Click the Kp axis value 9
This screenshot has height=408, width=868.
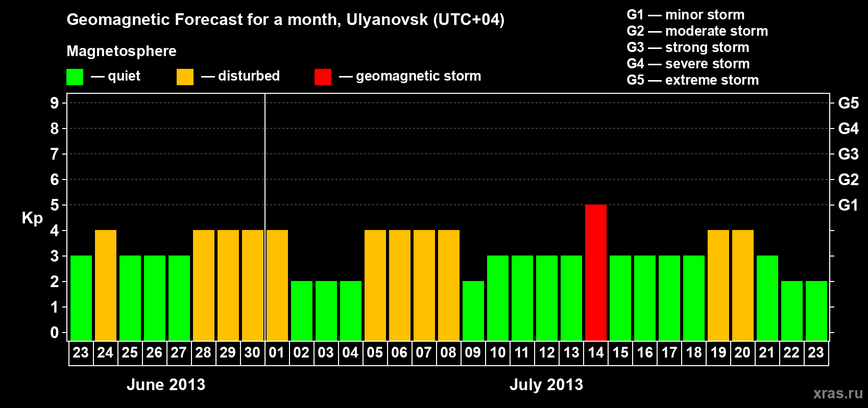55,103
